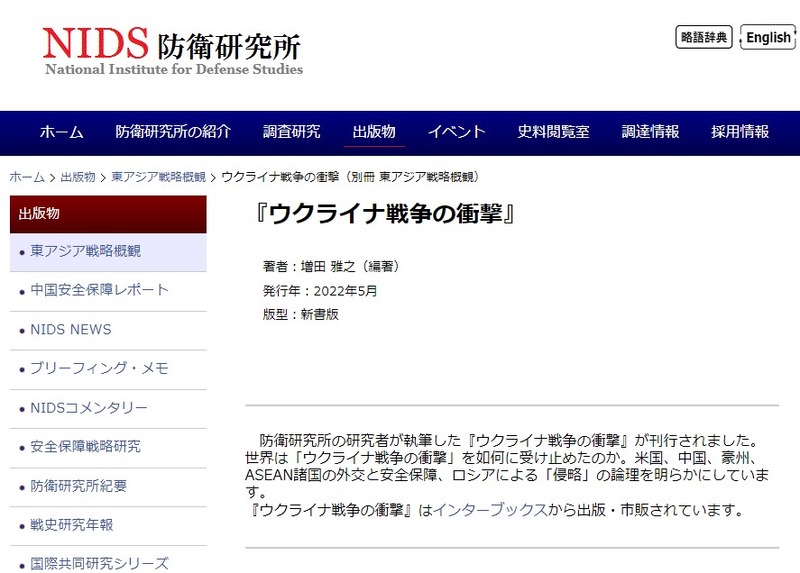The width and height of the screenshot is (800, 573).
Task: Select the 出版物 navigation tab
Action: click(x=374, y=132)
